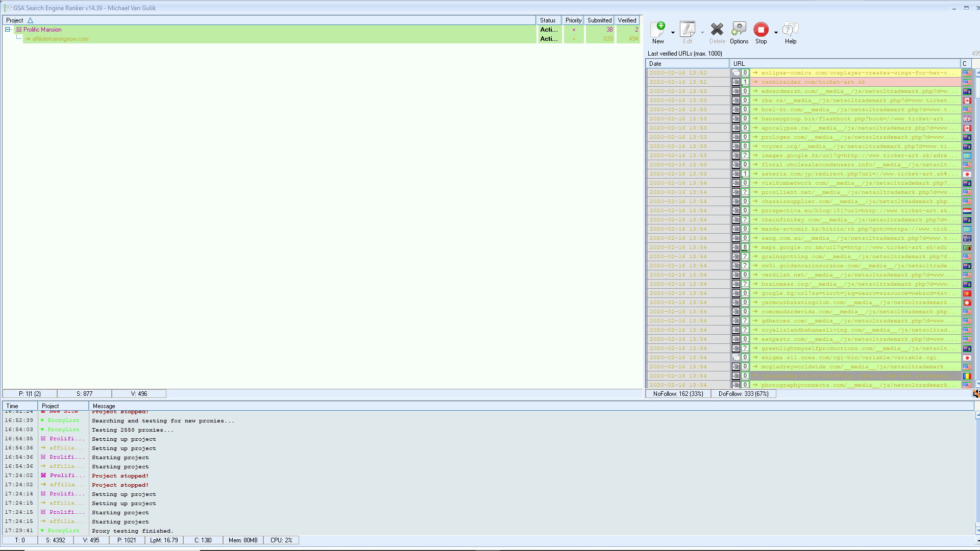
Task: Click the Kazakhstan flag on images.google.kz row
Action: point(967,156)
